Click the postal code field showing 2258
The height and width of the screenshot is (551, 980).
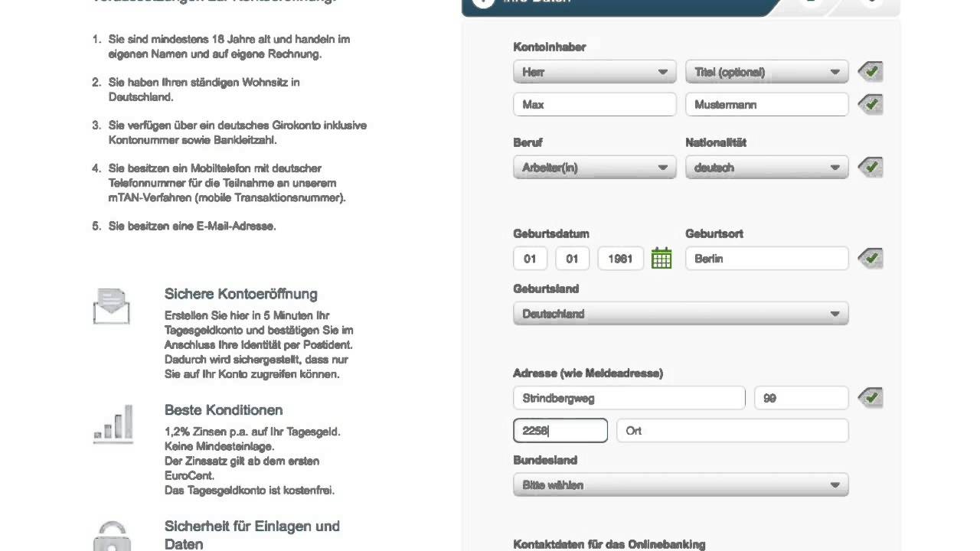560,430
